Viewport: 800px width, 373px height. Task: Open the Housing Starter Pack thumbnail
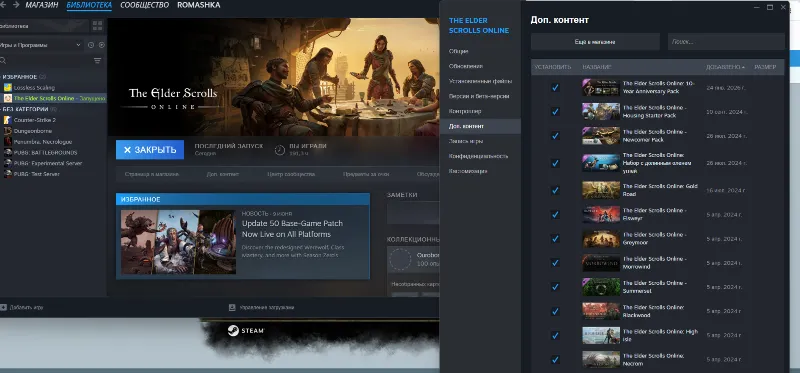click(x=601, y=111)
